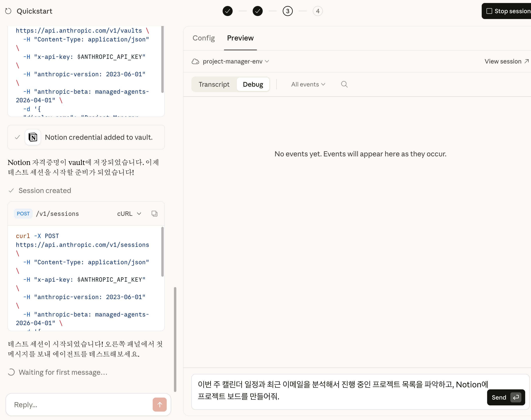The image size is (531, 420).
Task: Open the All events filter
Action: tap(308, 84)
